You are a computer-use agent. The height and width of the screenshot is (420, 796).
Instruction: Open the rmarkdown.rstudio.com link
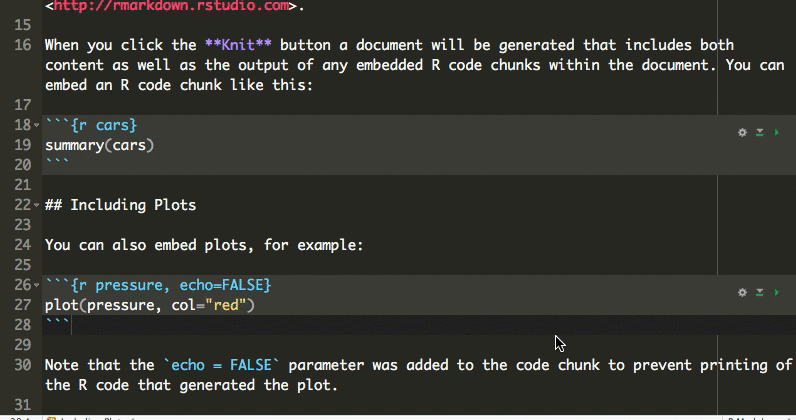(x=172, y=6)
